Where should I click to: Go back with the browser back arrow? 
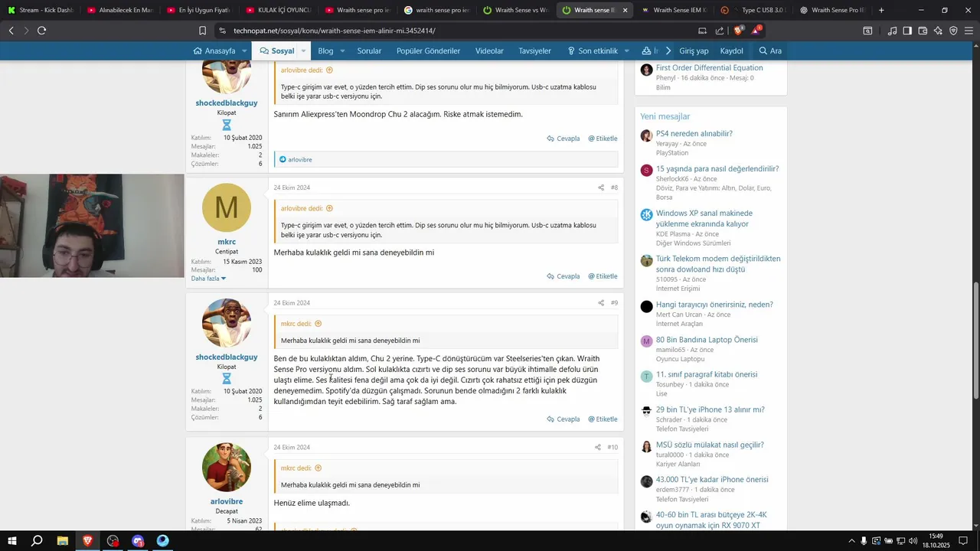[x=11, y=31]
